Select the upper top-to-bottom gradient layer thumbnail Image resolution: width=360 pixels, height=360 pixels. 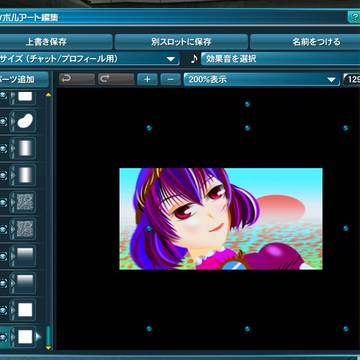coord(25,256)
